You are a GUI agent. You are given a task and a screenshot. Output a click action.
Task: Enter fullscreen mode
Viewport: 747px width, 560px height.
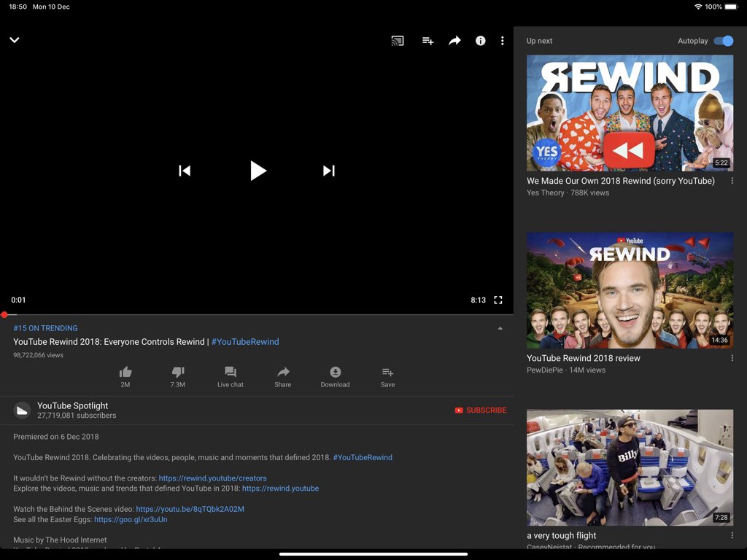tap(498, 300)
